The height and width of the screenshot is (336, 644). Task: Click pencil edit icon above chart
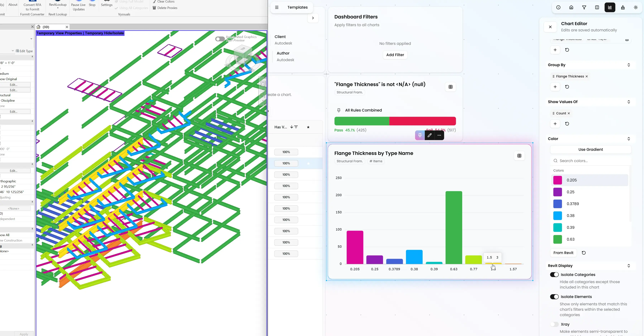pos(430,135)
